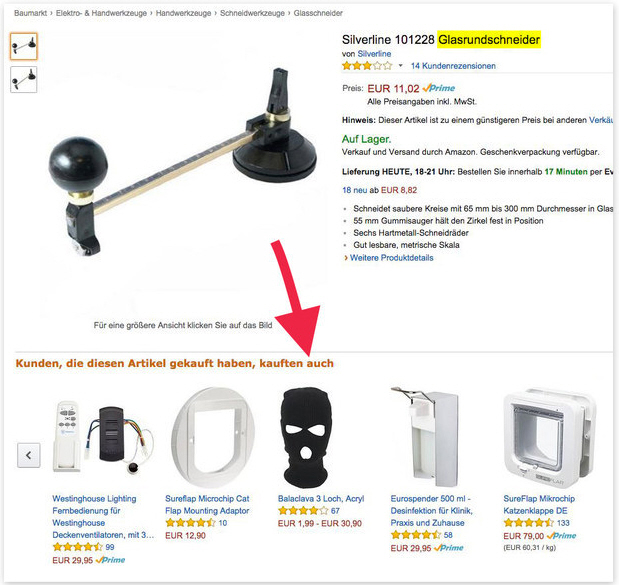Viewport: 619px width, 585px height.
Task: Click the Eurospender star rating
Action: coord(415,535)
